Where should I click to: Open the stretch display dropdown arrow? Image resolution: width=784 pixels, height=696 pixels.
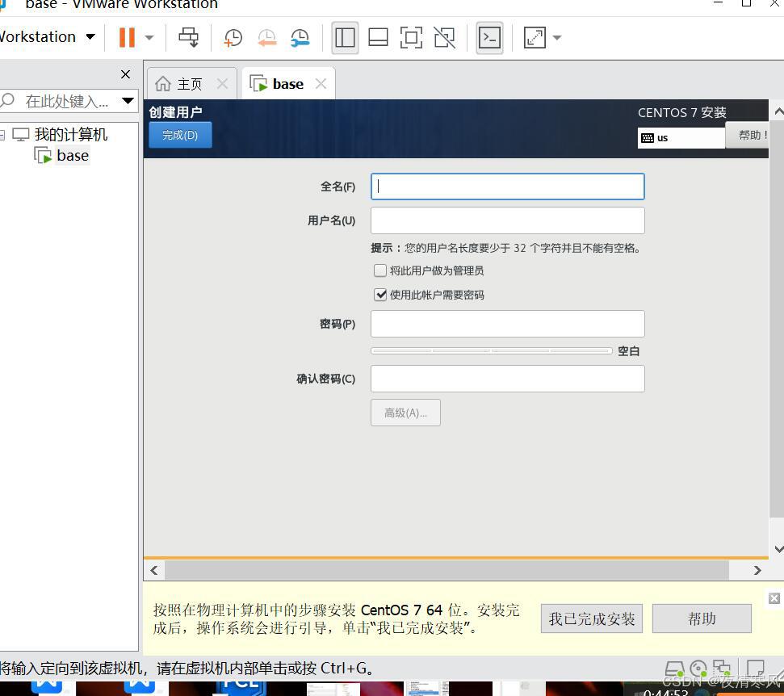tap(557, 37)
